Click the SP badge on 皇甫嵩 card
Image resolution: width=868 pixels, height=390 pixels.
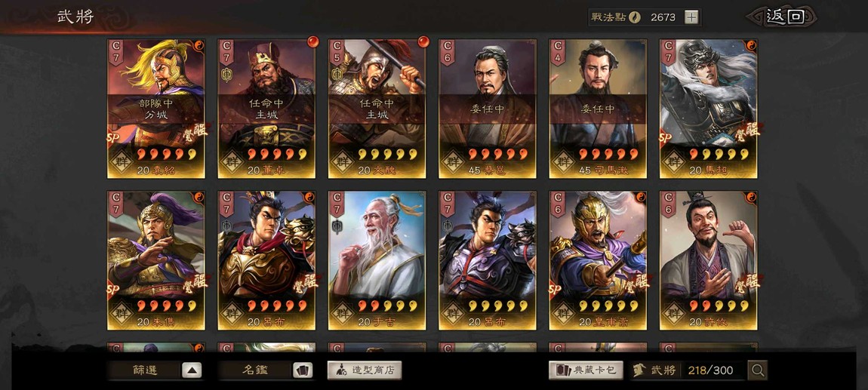click(556, 288)
